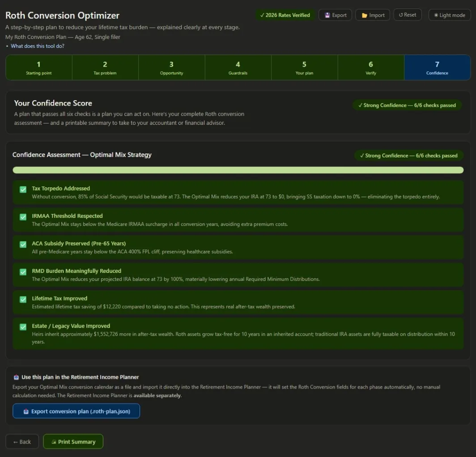The height and width of the screenshot is (457, 476).
Task: Click the Export floppy disk icon
Action: coord(327,15)
